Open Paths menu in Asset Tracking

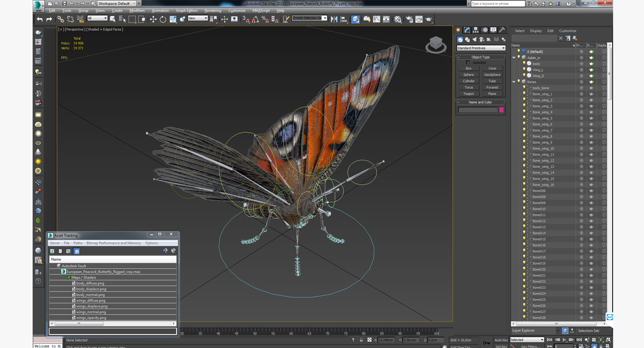click(x=78, y=243)
